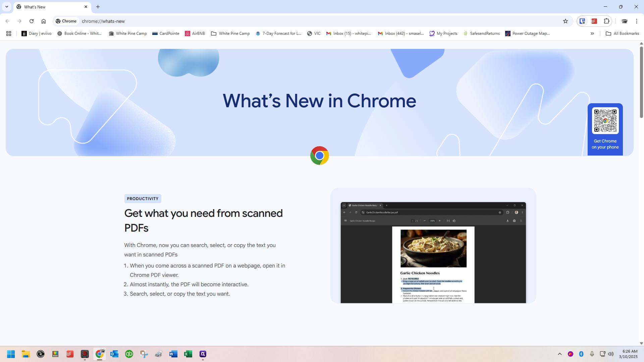Click the "What's New in Chrome" banner title
This screenshot has width=644, height=362.
tap(320, 101)
